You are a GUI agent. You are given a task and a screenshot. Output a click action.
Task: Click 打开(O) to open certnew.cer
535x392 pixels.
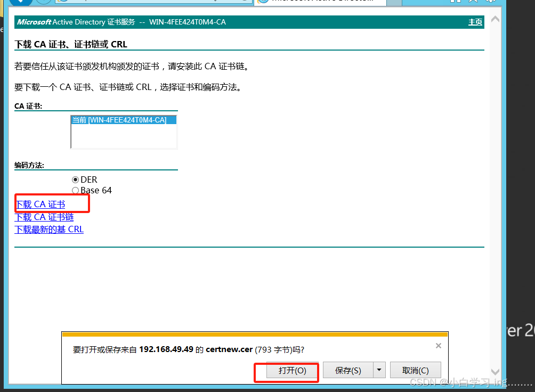[293, 371]
